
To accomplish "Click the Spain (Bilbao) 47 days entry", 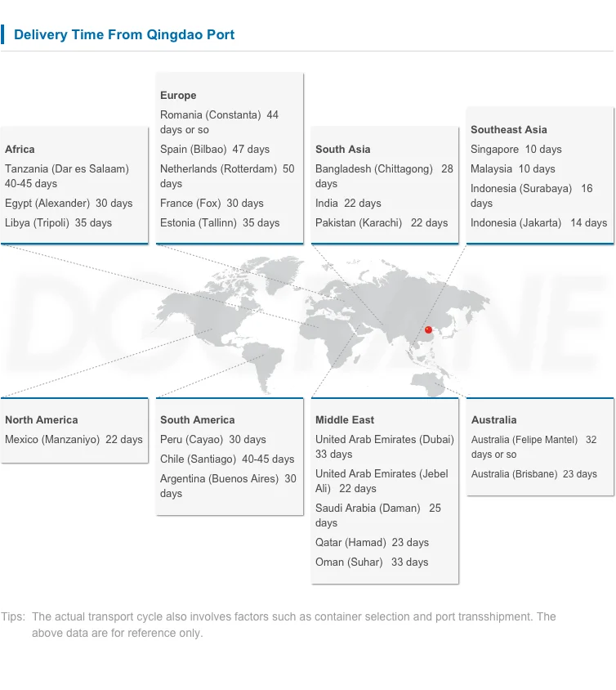I will click(x=215, y=150).
